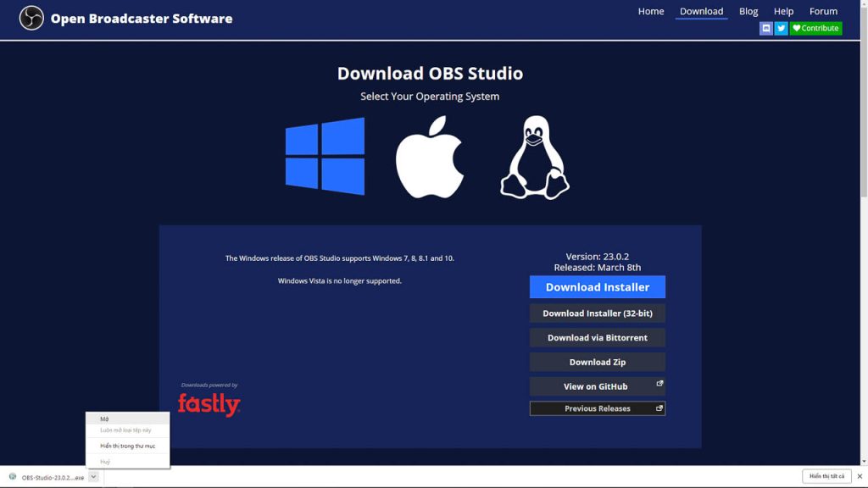Click the external link icon on Previous Releases
This screenshot has height=488, width=868.
coord(659,408)
